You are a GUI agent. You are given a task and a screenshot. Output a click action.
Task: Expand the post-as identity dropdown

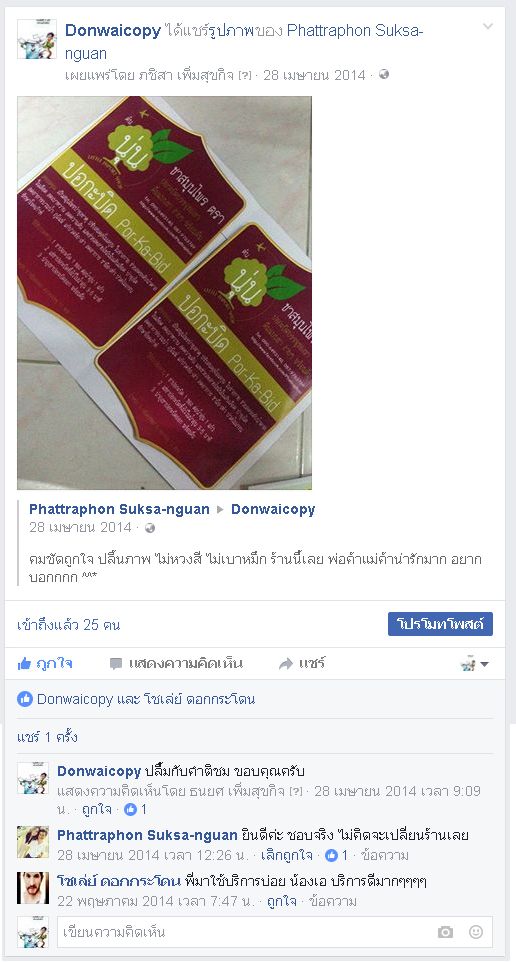[474, 663]
